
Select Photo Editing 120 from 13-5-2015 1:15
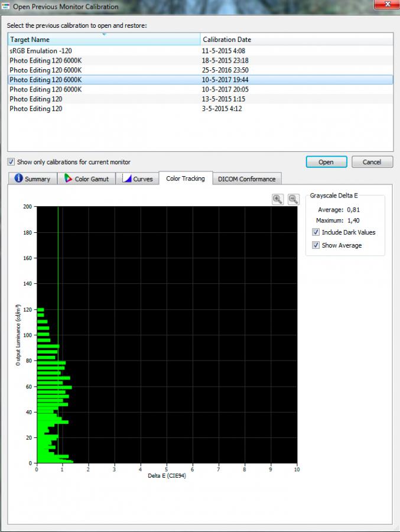(x=200, y=99)
